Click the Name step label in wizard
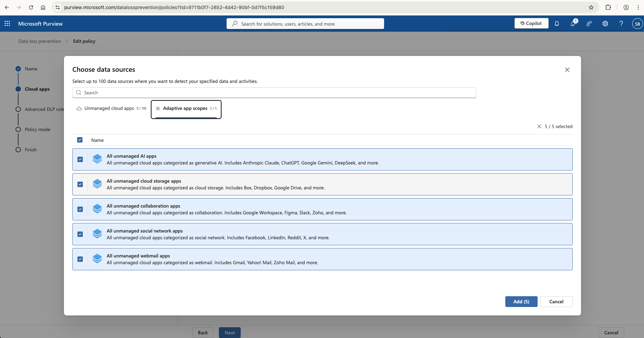 coord(31,69)
